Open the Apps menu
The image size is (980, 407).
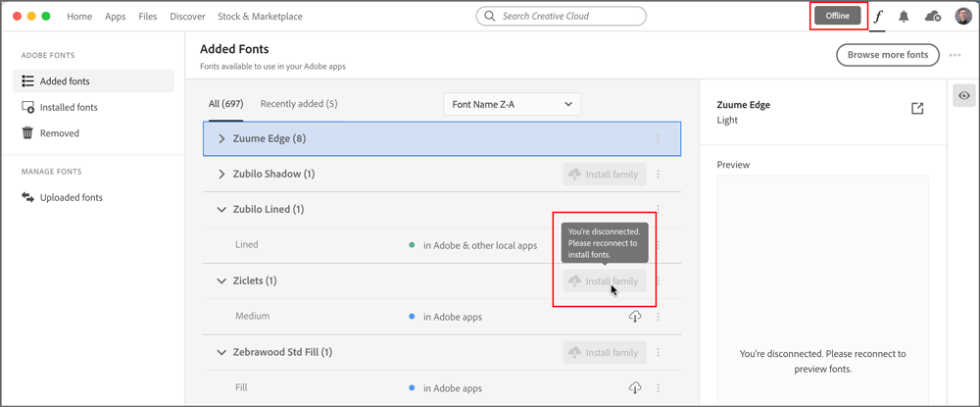click(x=116, y=17)
